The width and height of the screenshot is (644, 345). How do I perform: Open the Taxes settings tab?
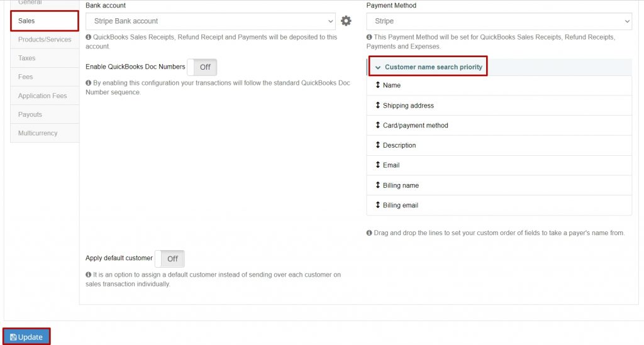[45, 58]
